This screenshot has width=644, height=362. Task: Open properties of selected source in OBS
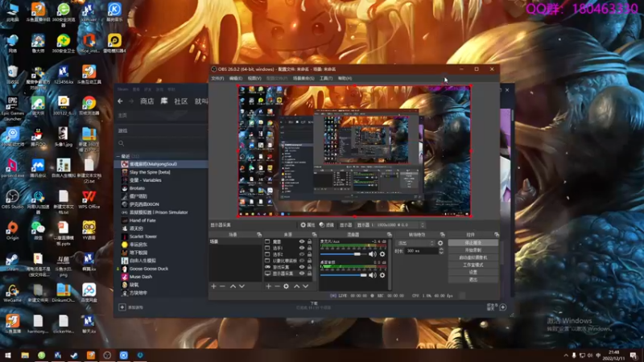click(x=308, y=225)
